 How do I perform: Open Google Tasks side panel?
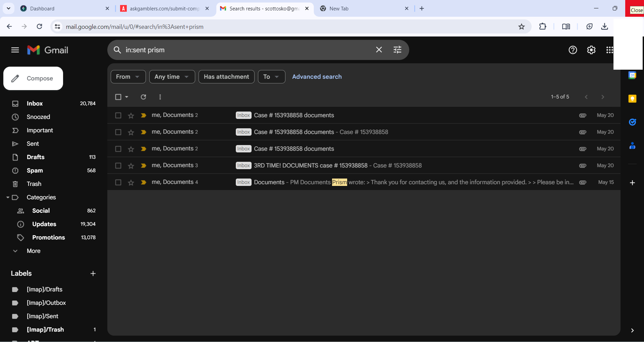[632, 122]
